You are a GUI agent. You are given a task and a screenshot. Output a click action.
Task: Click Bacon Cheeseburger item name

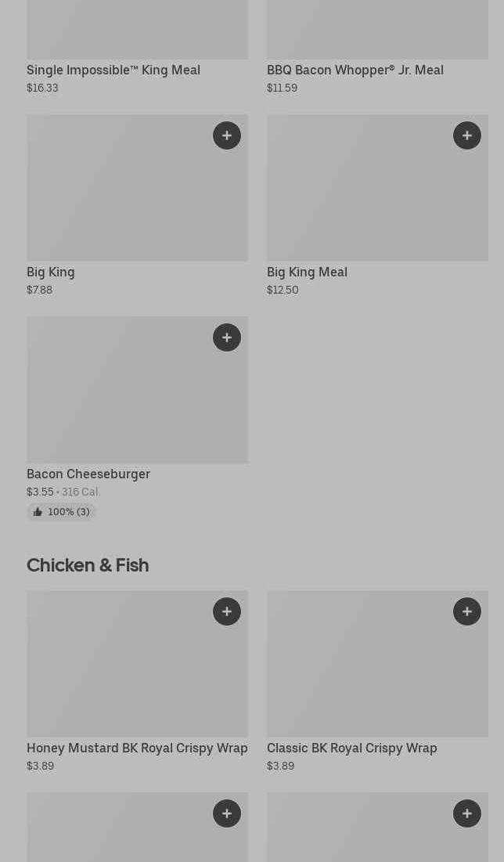[x=88, y=474]
